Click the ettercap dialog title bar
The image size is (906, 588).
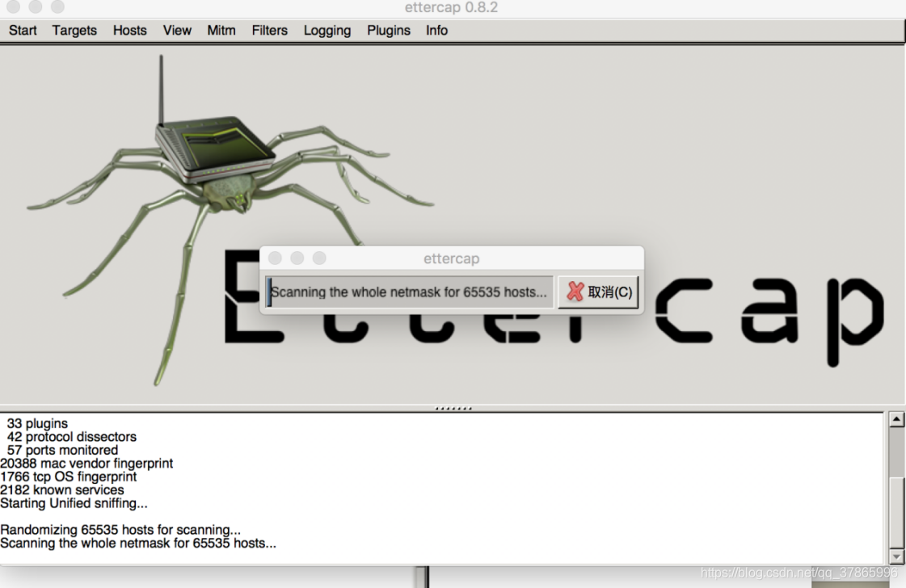click(451, 258)
